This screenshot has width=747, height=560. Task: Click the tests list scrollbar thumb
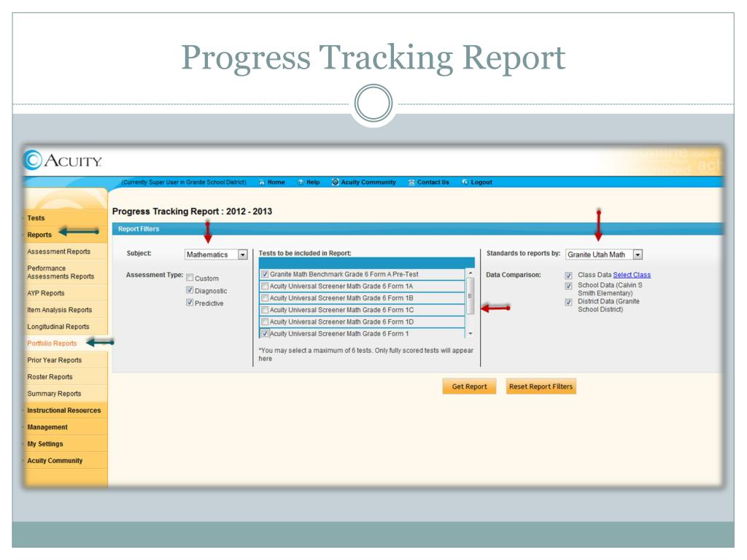point(471,296)
